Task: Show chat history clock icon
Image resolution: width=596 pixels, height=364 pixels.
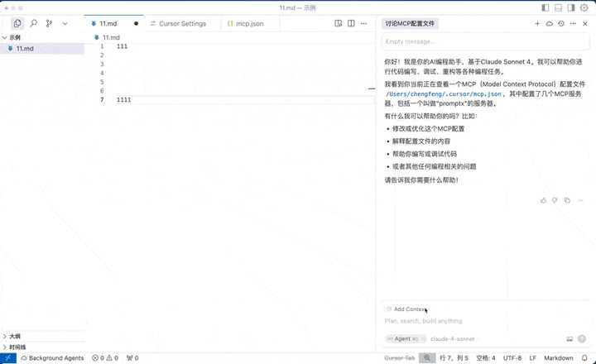Action: click(561, 24)
